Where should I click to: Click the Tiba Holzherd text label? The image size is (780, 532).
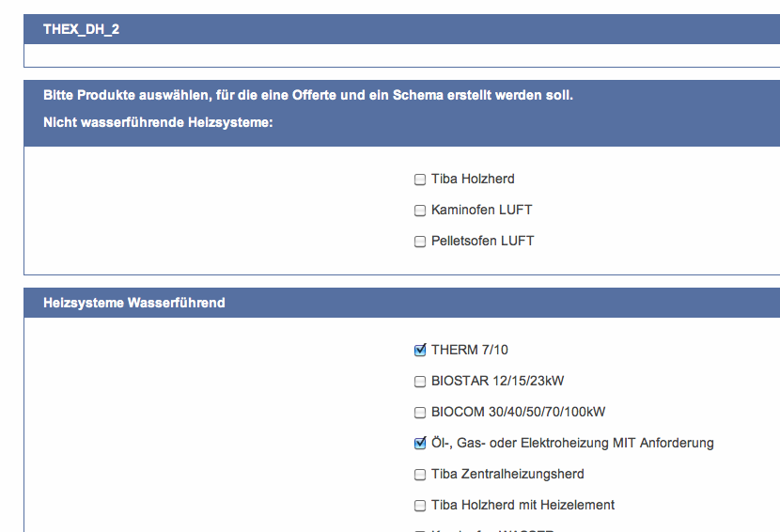(x=473, y=179)
